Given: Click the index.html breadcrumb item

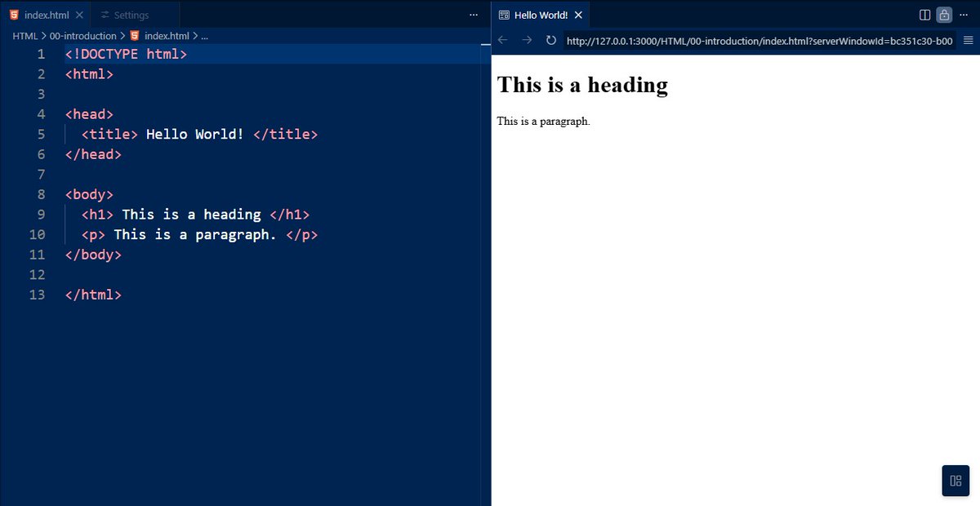Looking at the screenshot, I should [159, 36].
